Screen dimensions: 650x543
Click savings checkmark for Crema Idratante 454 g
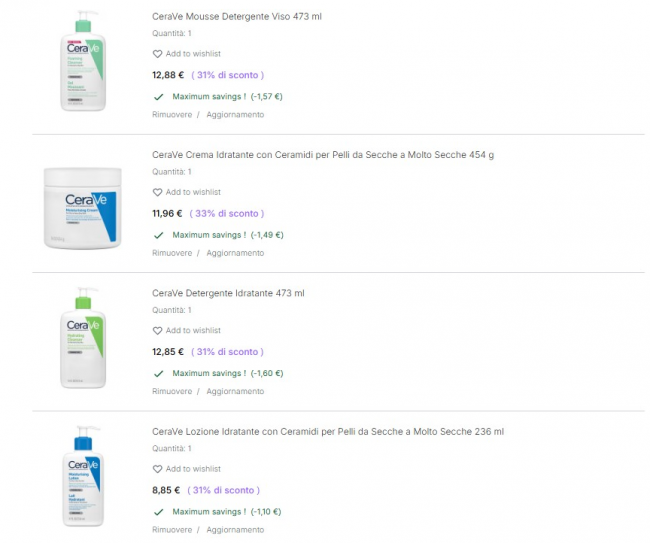coord(158,235)
